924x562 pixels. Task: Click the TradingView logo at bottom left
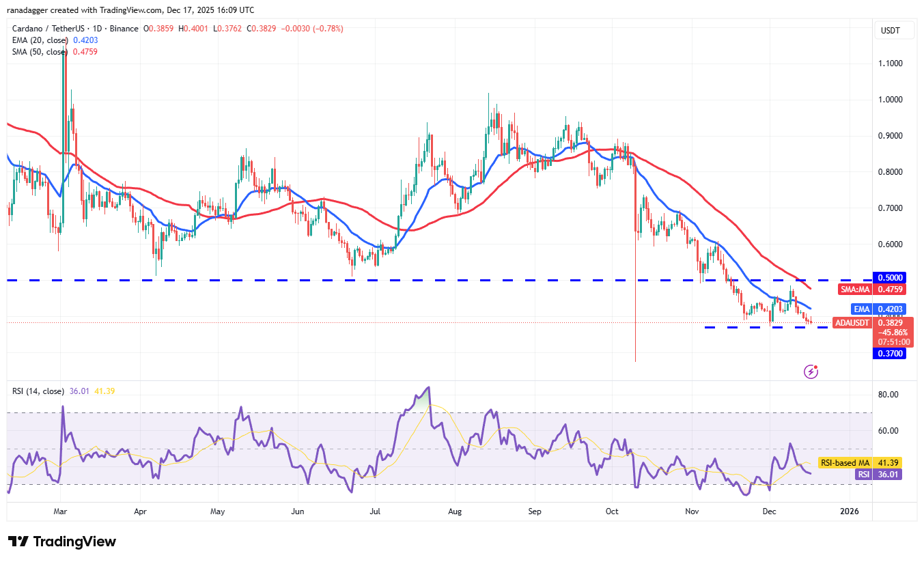[61, 541]
